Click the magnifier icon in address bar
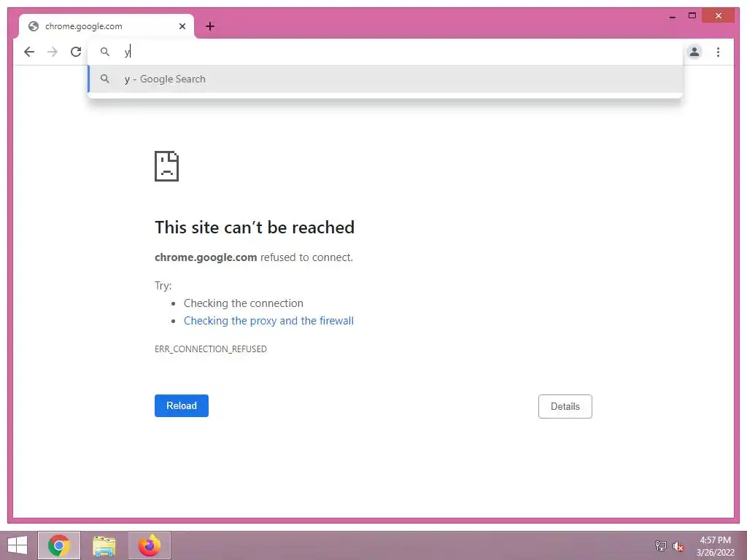The width and height of the screenshot is (747, 560). coord(105,52)
